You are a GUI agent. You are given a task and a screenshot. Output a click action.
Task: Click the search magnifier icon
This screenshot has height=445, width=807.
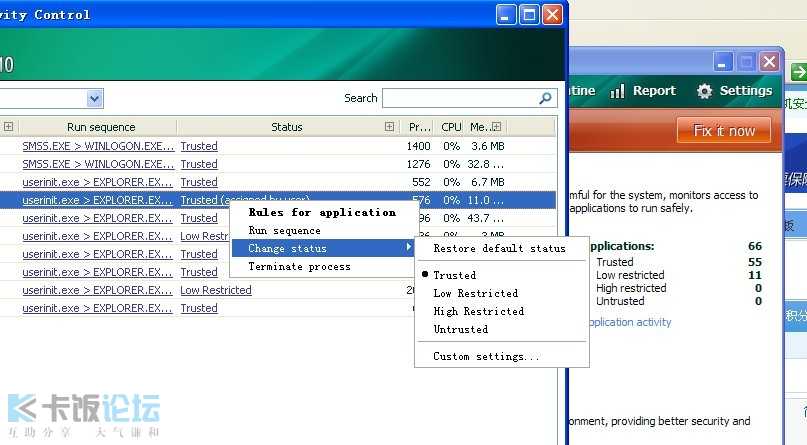(545, 98)
